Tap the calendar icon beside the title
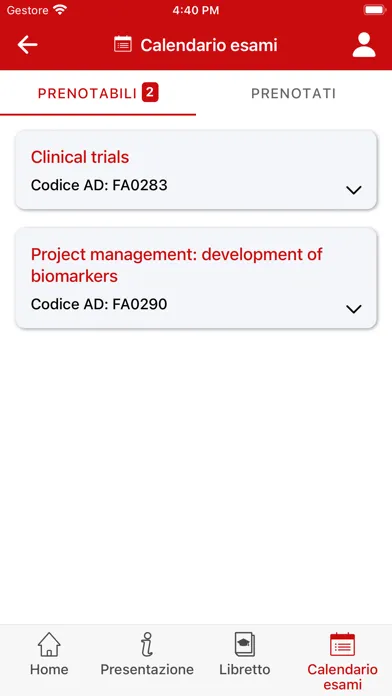 click(123, 44)
